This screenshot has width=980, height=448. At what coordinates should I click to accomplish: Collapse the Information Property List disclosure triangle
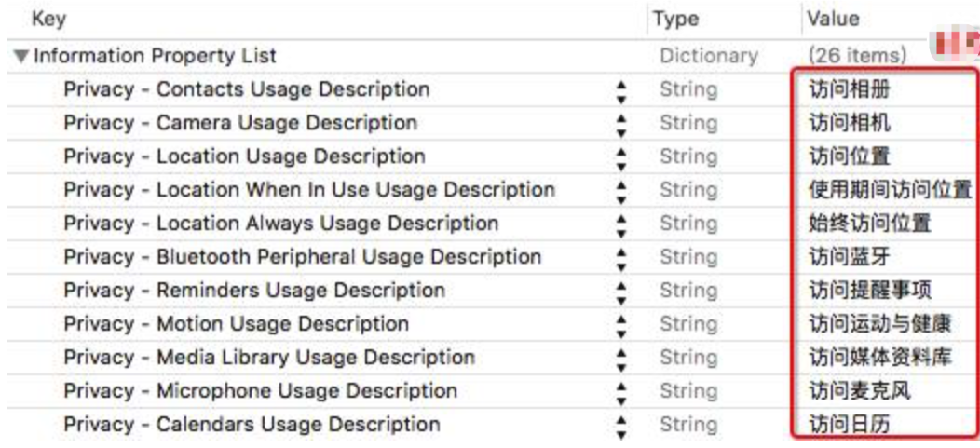(x=20, y=57)
